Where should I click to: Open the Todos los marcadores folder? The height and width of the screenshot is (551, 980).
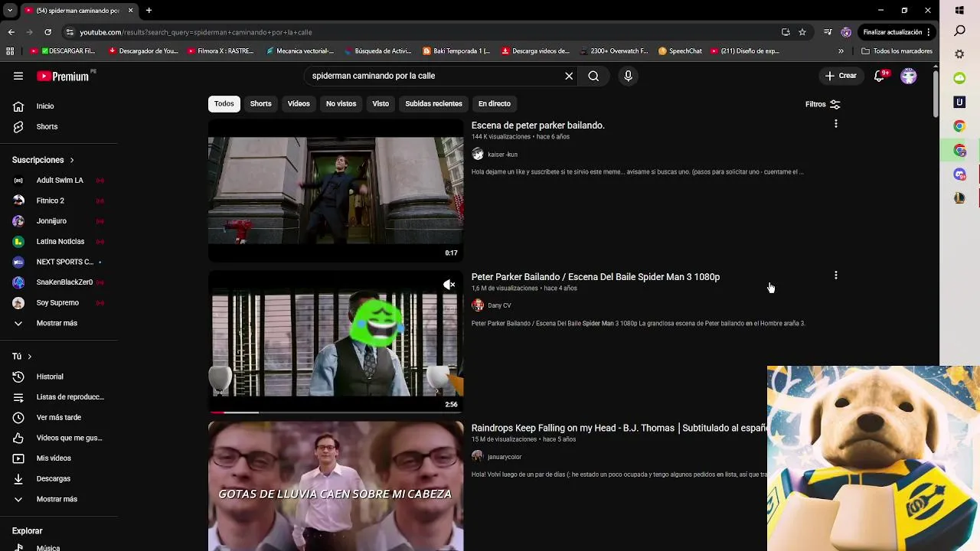click(897, 51)
